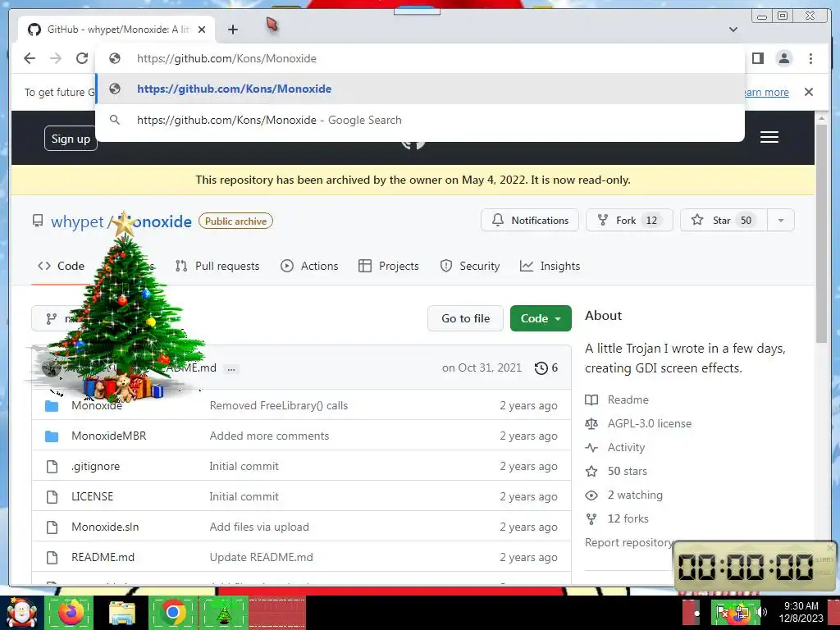Viewport: 840px width, 630px height.
Task: View the AGPL-3.0 license
Action: click(x=638, y=424)
